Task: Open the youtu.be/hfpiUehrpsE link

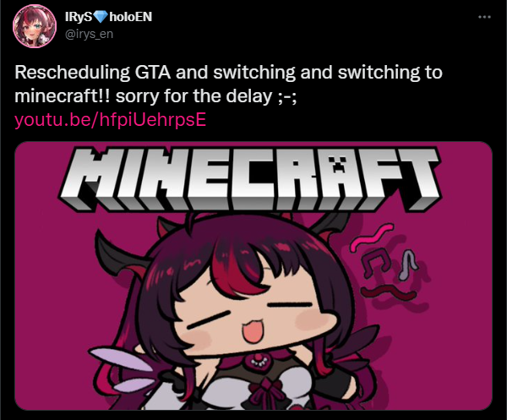Action: 110,120
